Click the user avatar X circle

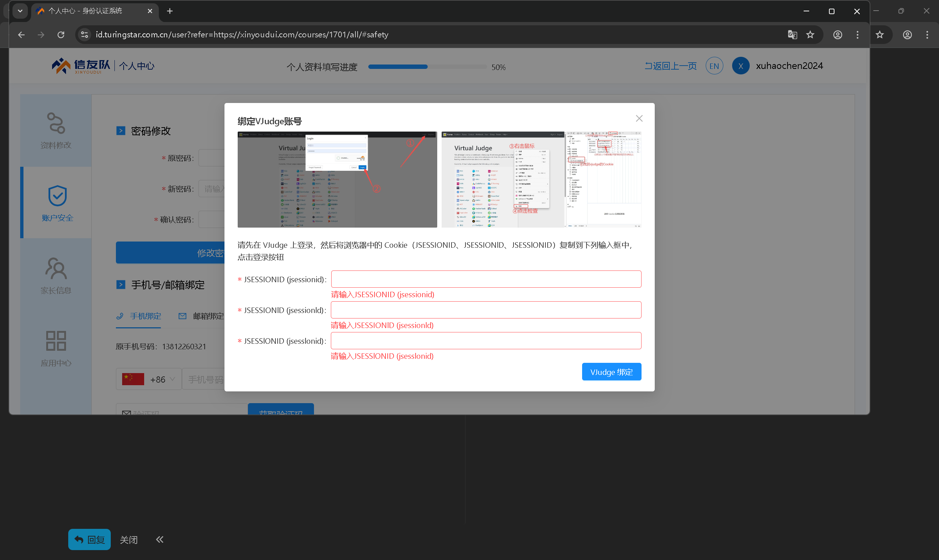coord(741,66)
